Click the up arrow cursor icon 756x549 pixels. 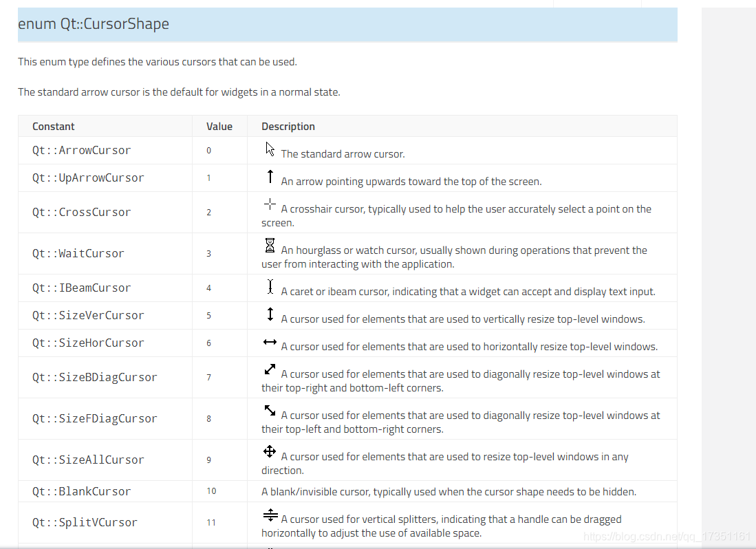pos(270,176)
